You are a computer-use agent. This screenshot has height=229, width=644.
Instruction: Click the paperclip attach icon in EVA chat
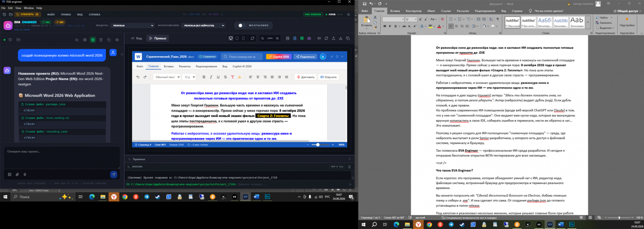[x=17, y=174]
